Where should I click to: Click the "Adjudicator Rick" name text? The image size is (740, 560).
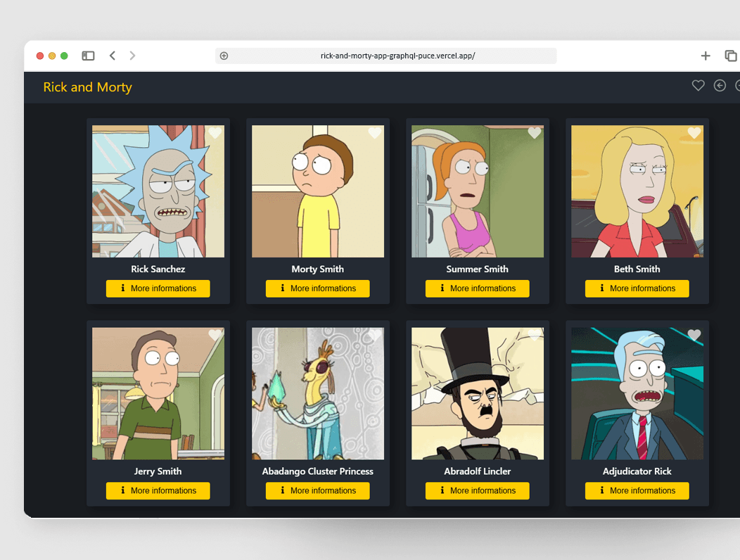[637, 471]
